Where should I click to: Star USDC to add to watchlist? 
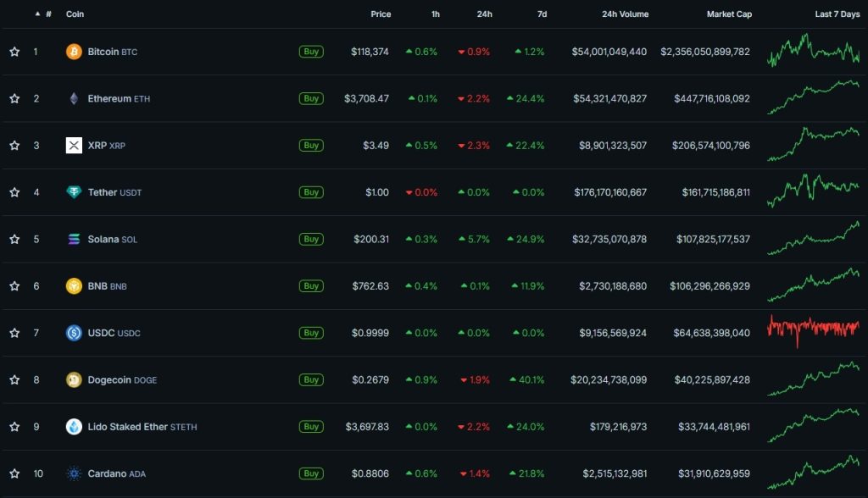[x=14, y=333]
